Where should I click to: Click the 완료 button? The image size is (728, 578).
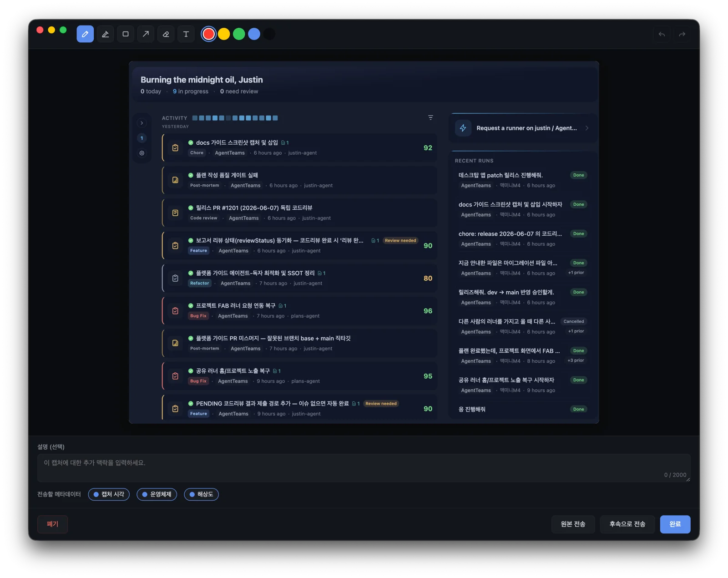[x=675, y=524]
